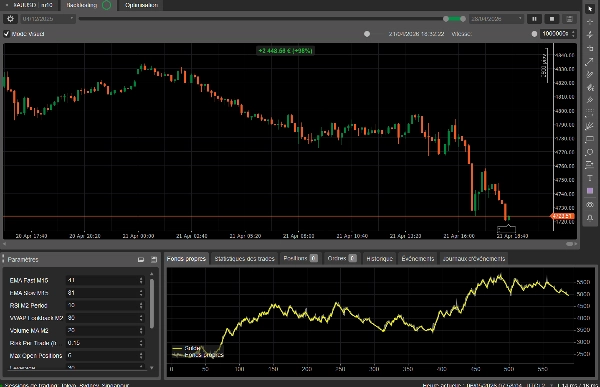Screen dimensions: 600x387
Task: Stop the running backtest
Action: coord(552,19)
